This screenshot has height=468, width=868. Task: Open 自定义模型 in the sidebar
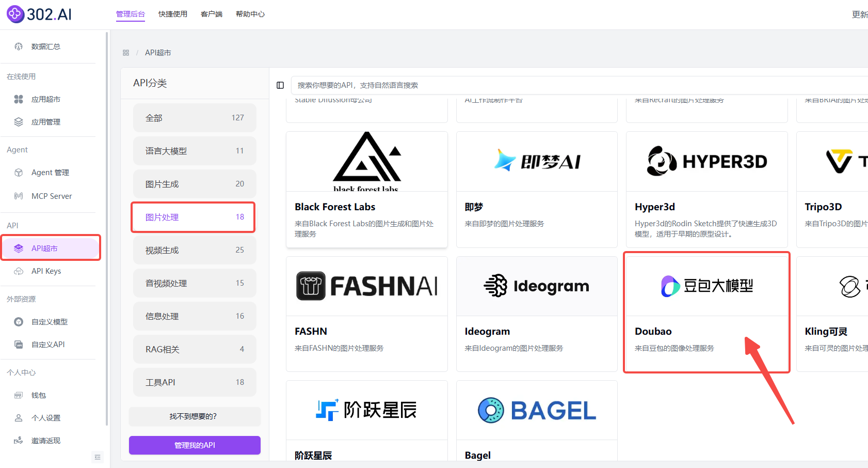pyautogui.click(x=50, y=322)
